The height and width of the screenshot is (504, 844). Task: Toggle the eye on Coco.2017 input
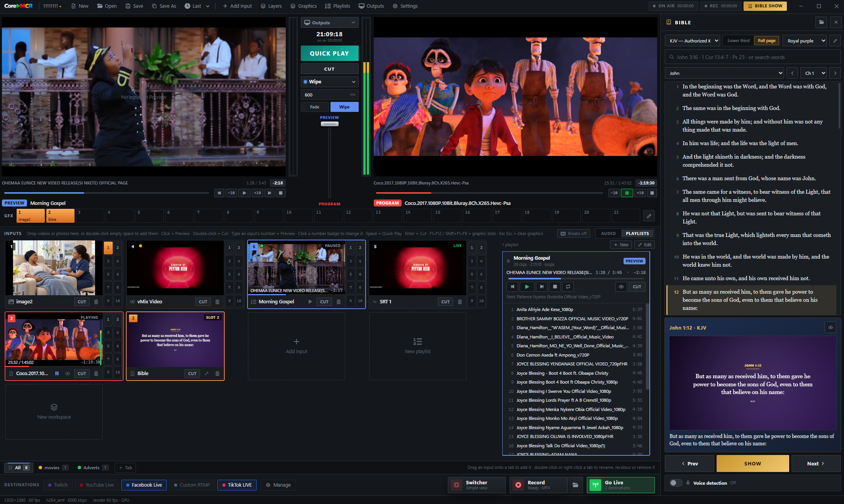click(68, 374)
